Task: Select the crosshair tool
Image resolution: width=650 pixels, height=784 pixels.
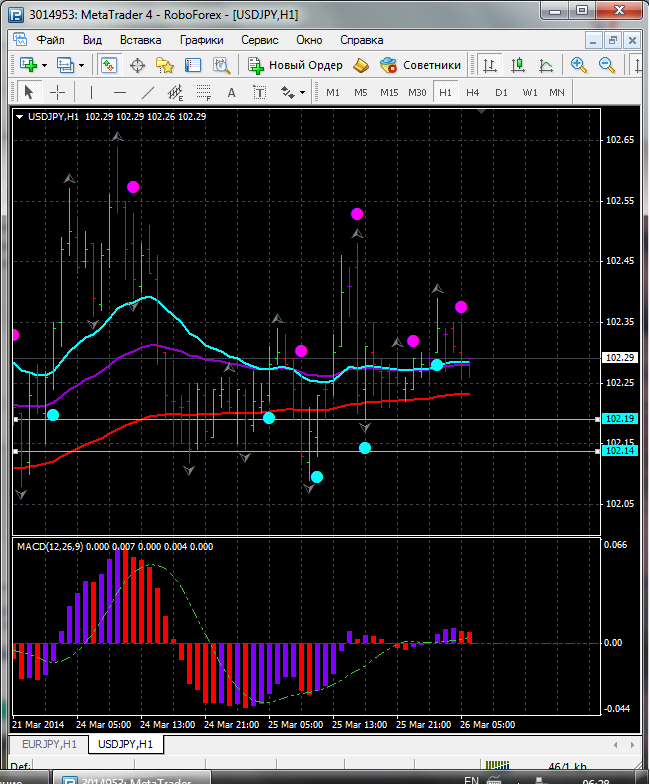Action: click(x=58, y=92)
